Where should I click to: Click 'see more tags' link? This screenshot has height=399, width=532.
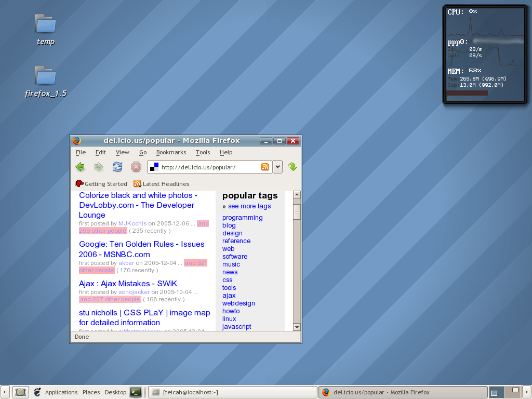pos(249,206)
